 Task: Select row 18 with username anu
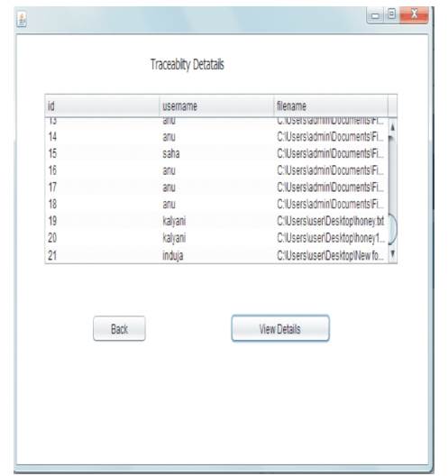pos(216,204)
